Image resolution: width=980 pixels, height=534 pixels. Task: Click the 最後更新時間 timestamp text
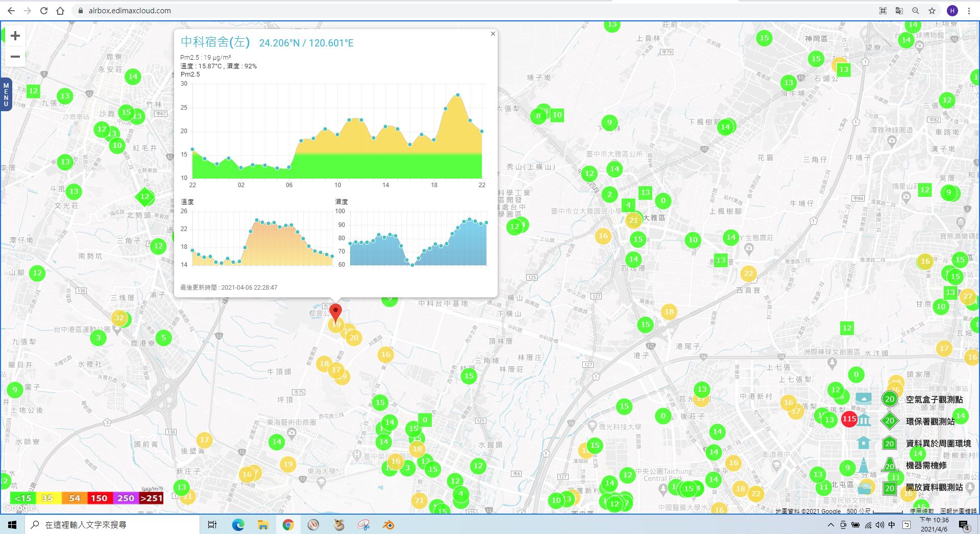pos(229,288)
